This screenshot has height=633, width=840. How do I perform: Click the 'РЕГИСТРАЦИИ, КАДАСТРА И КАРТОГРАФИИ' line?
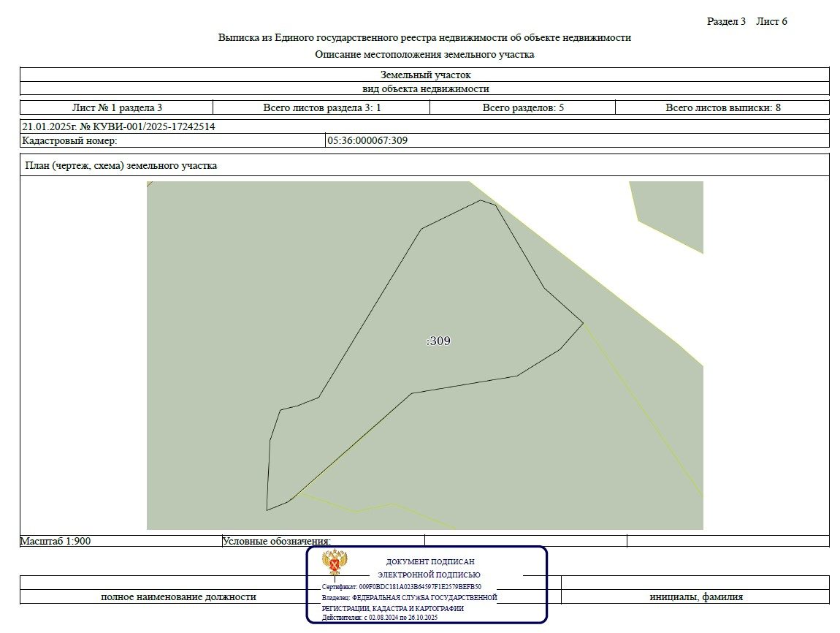tap(393, 608)
